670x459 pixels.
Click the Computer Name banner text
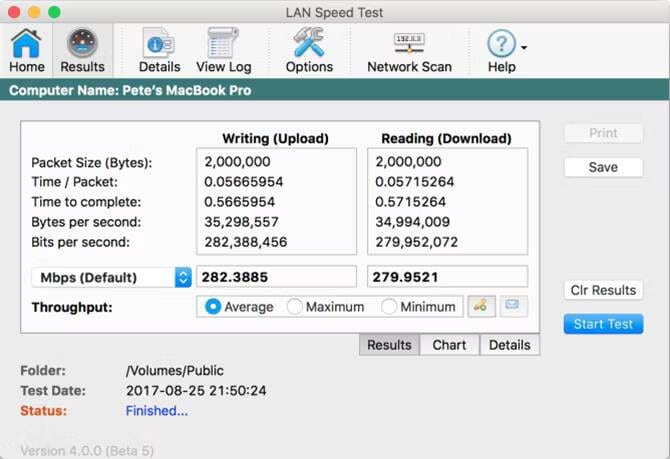point(130,90)
